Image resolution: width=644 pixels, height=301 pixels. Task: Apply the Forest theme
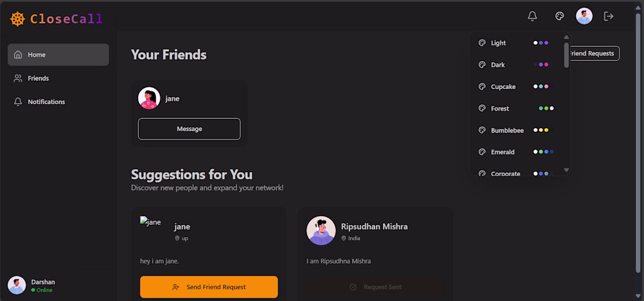point(517,108)
